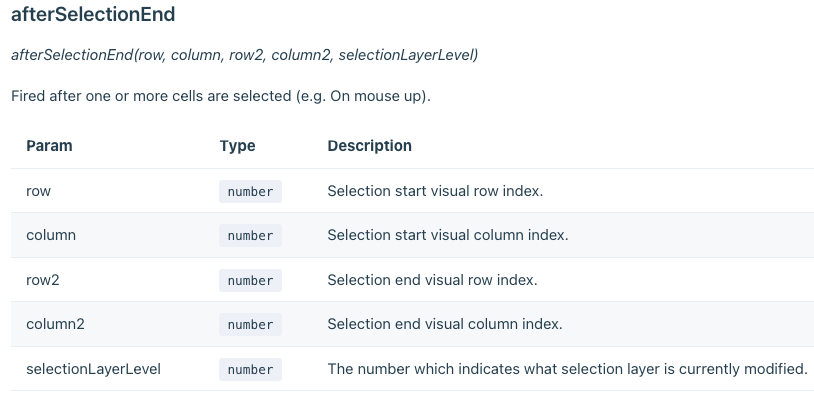Click 'Selection end visual column index' description
The height and width of the screenshot is (403, 814).
pos(445,324)
